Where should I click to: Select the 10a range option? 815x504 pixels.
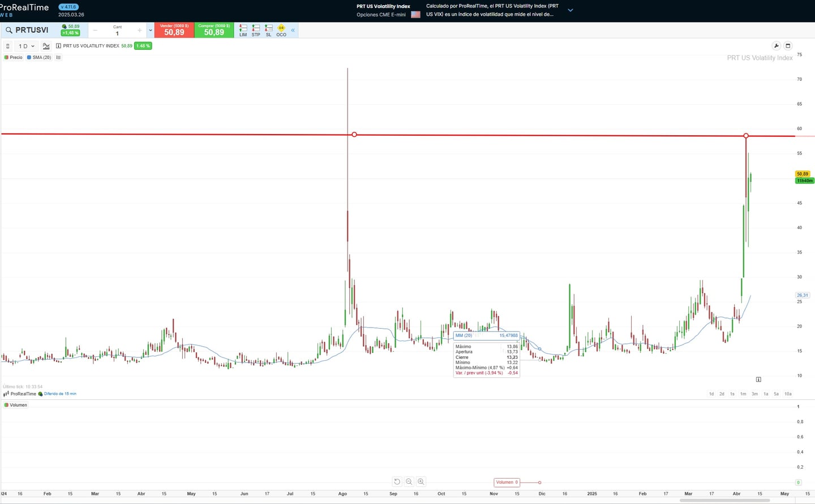click(788, 393)
